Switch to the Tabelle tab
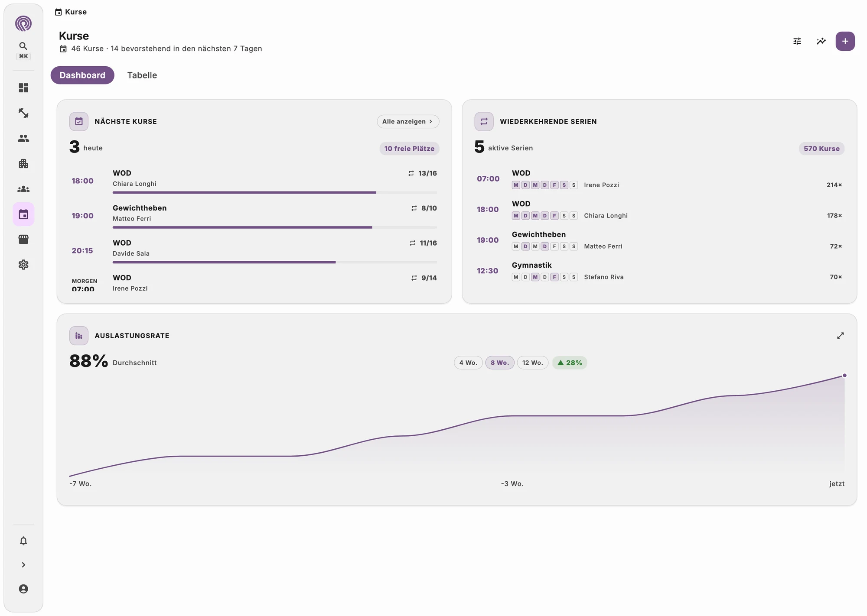The width and height of the screenshot is (867, 616). coord(142,75)
